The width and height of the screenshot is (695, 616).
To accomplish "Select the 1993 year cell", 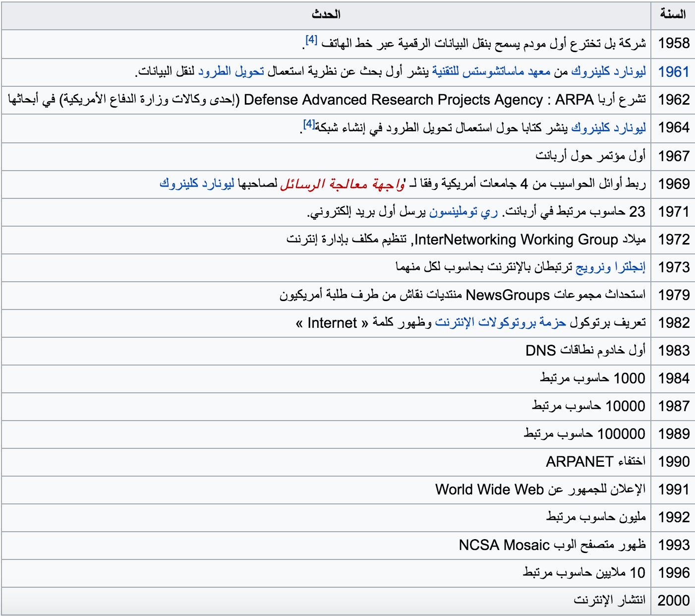I will [x=674, y=545].
